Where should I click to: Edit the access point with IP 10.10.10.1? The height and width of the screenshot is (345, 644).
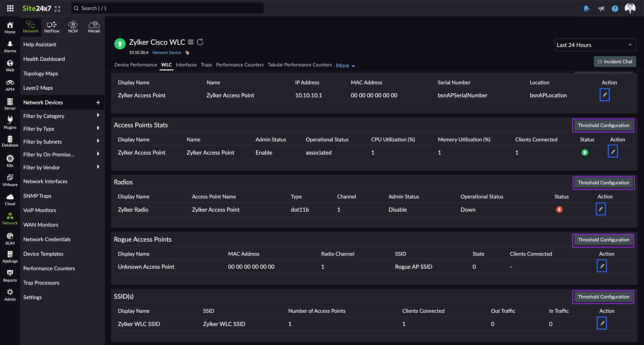[604, 95]
